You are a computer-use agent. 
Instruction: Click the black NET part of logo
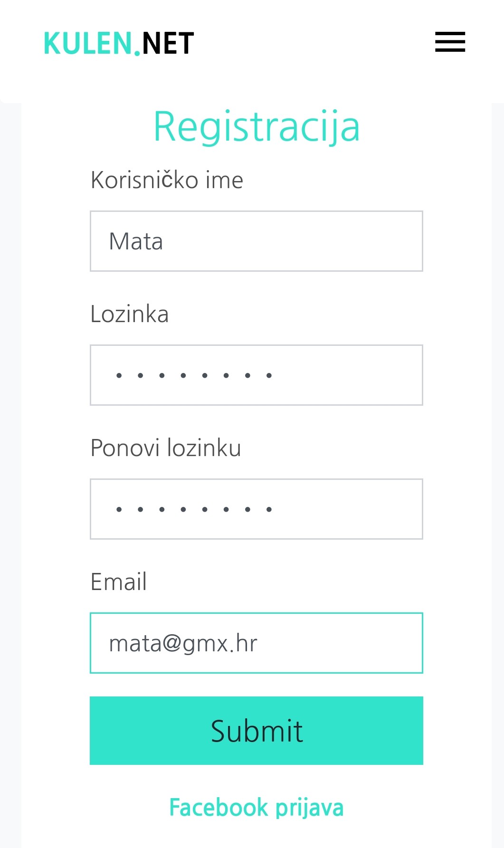pyautogui.click(x=168, y=43)
